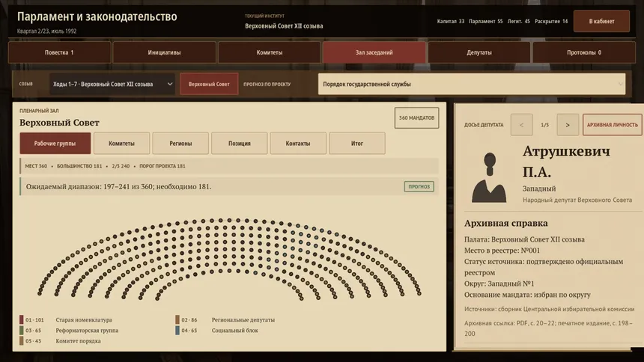Screen dimensions: 644x362
Task: Click the Верховный Совет XII созыва institute label
Action: point(284,26)
